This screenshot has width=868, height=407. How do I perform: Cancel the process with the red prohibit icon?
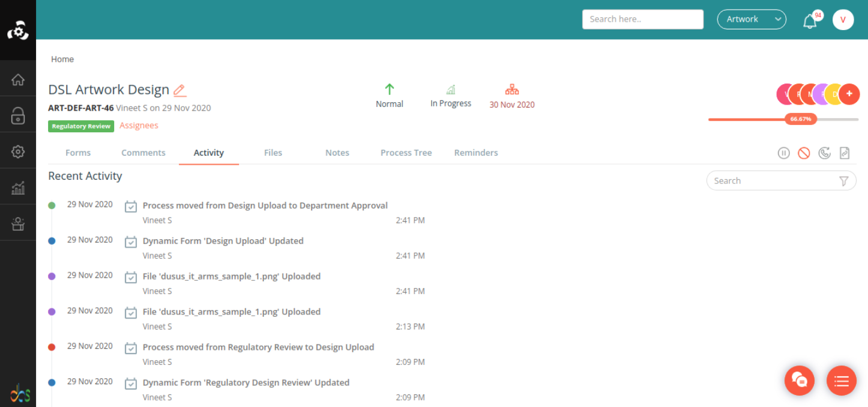(804, 153)
